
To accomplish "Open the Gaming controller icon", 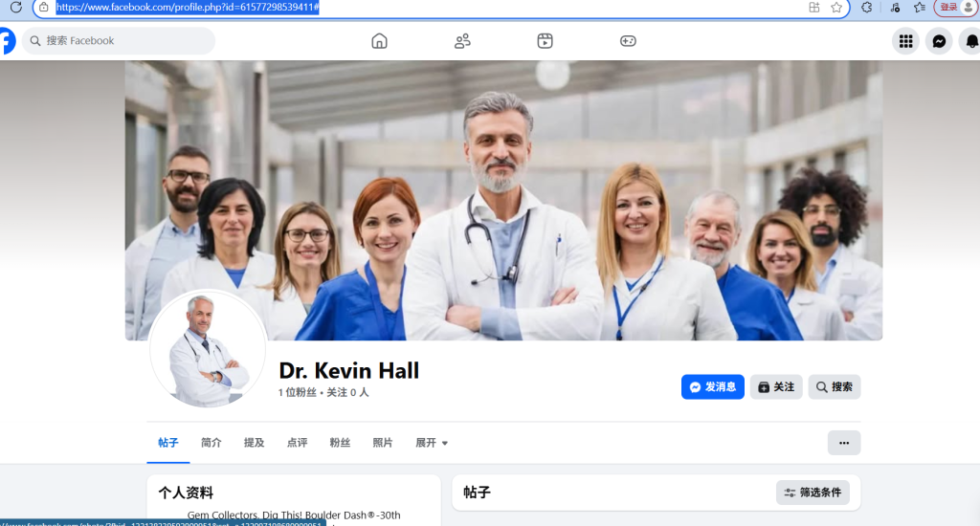I will pyautogui.click(x=628, y=41).
